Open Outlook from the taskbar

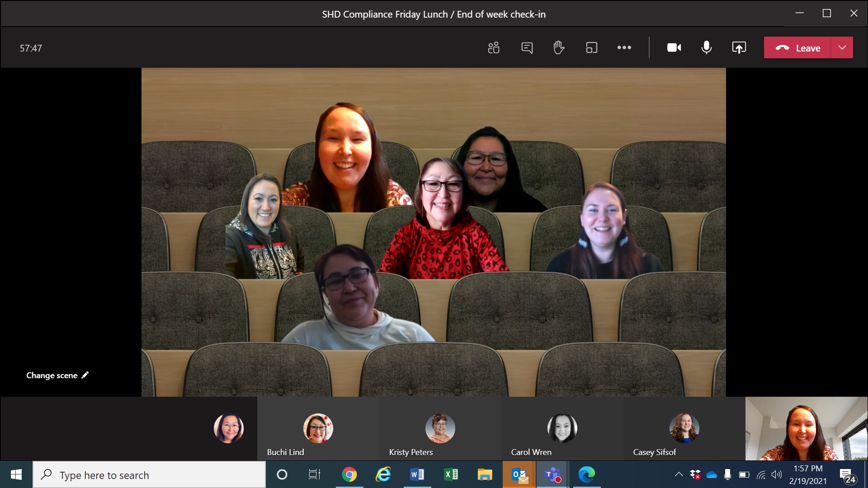(519, 475)
